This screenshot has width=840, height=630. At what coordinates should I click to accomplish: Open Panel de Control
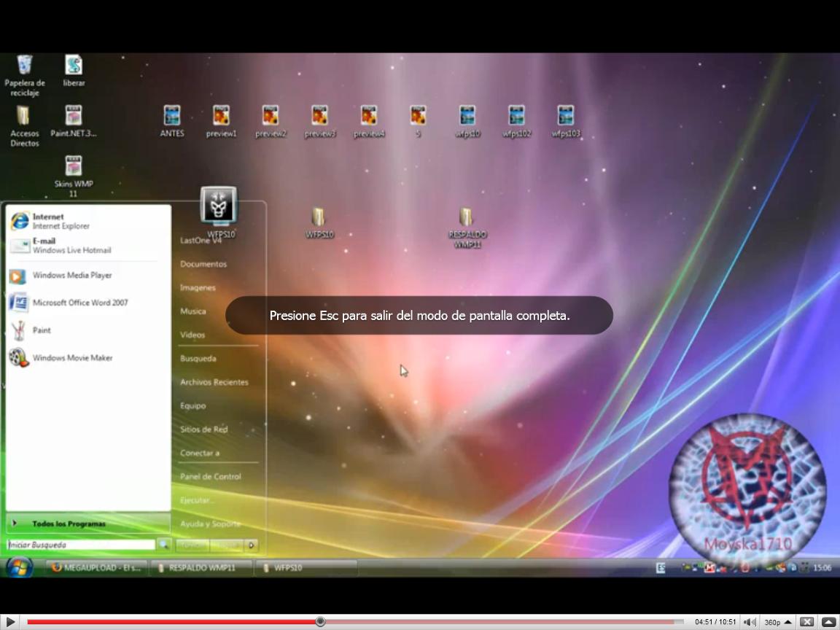pyautogui.click(x=211, y=476)
